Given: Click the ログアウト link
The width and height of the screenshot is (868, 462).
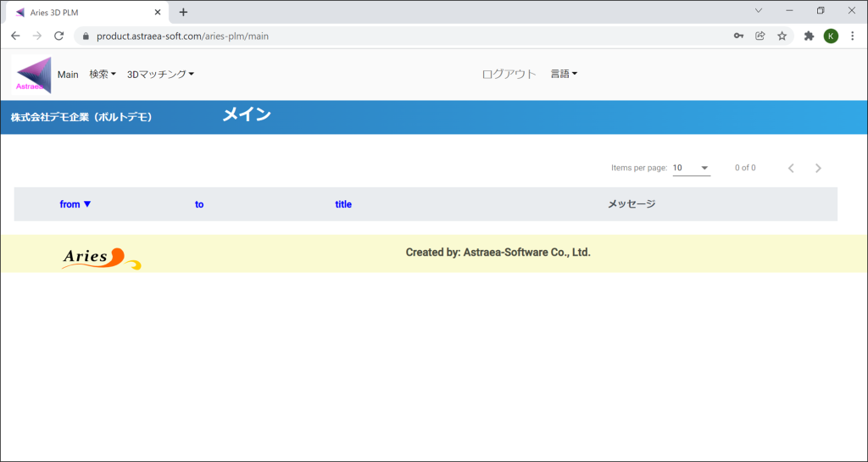Looking at the screenshot, I should coord(509,74).
